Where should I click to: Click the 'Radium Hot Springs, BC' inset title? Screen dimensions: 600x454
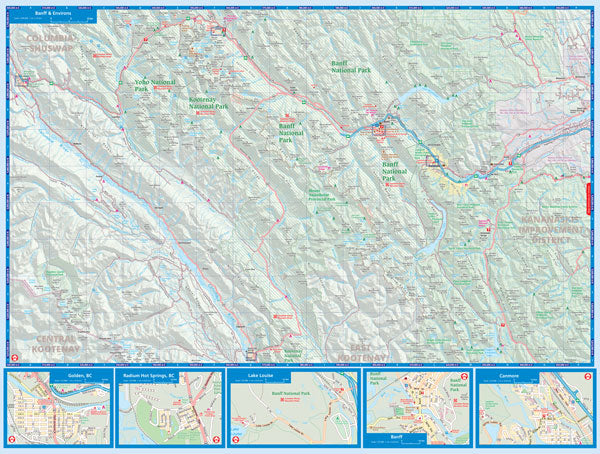pos(148,376)
